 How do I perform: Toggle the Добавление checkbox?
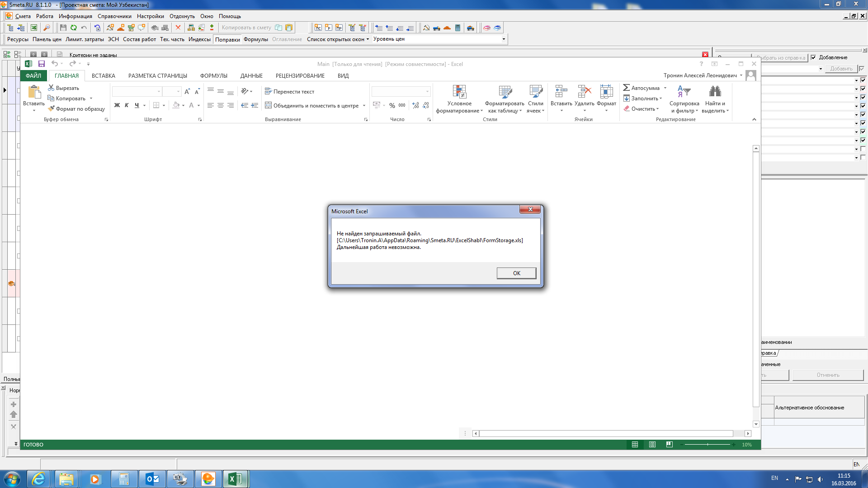point(813,57)
